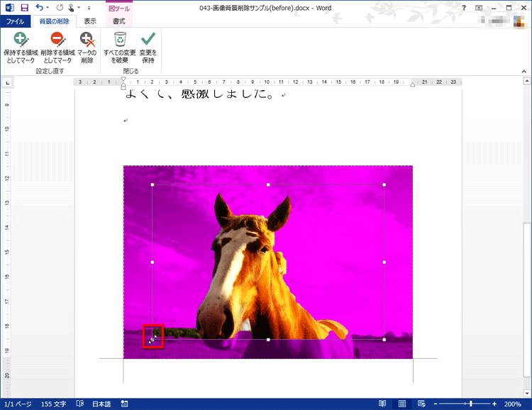Zoom out with the minus button
532x410 pixels.
click(x=436, y=404)
